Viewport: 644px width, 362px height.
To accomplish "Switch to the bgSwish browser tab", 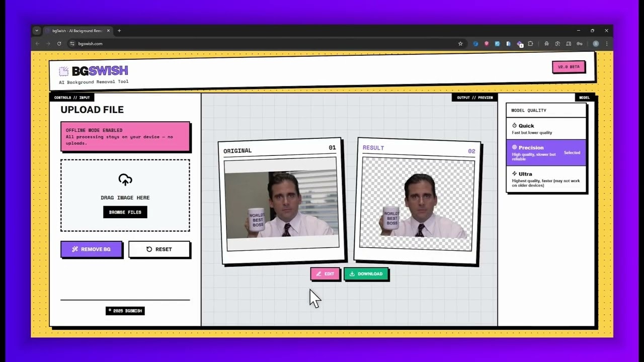I will [x=77, y=31].
